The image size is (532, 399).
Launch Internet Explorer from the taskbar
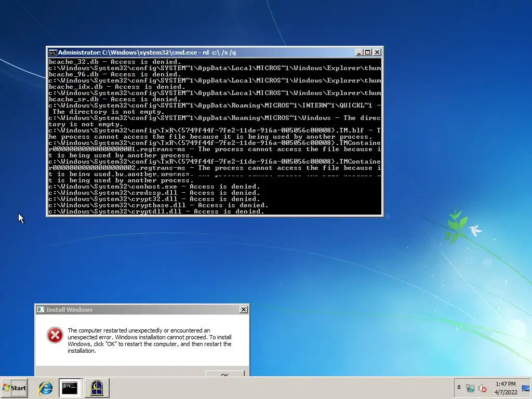(46, 388)
